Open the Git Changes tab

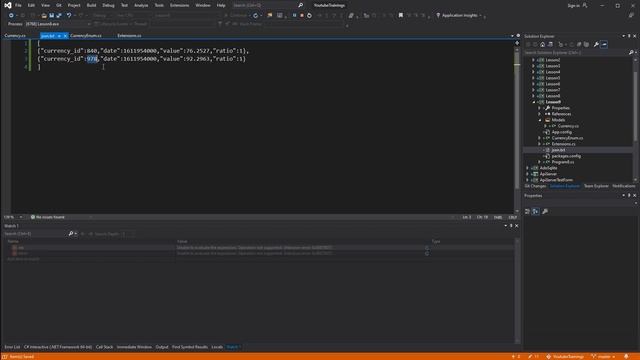point(535,186)
